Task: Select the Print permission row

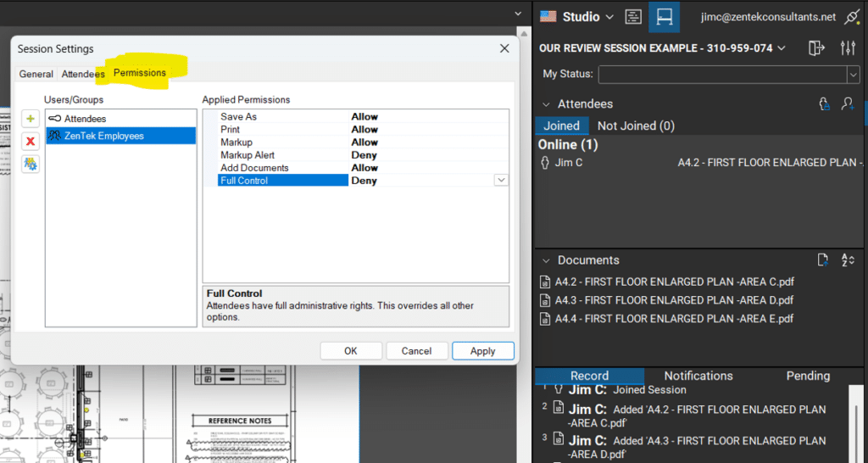Action: point(355,130)
